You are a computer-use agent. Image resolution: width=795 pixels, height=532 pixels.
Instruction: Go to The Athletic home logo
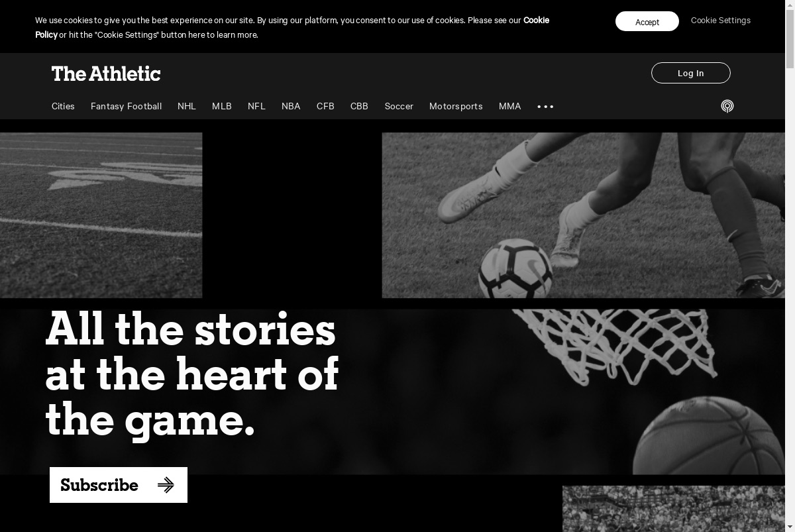106,74
